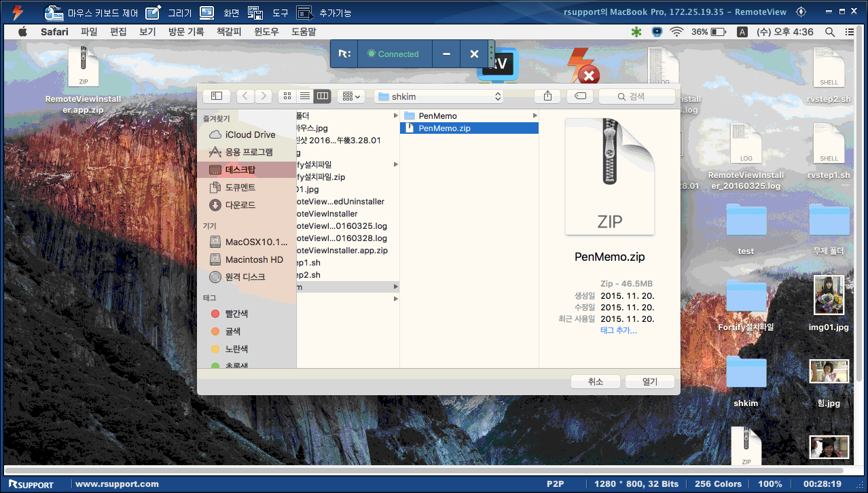Open the 보기 menu
Viewport: 868px width, 493px height.
click(x=147, y=32)
